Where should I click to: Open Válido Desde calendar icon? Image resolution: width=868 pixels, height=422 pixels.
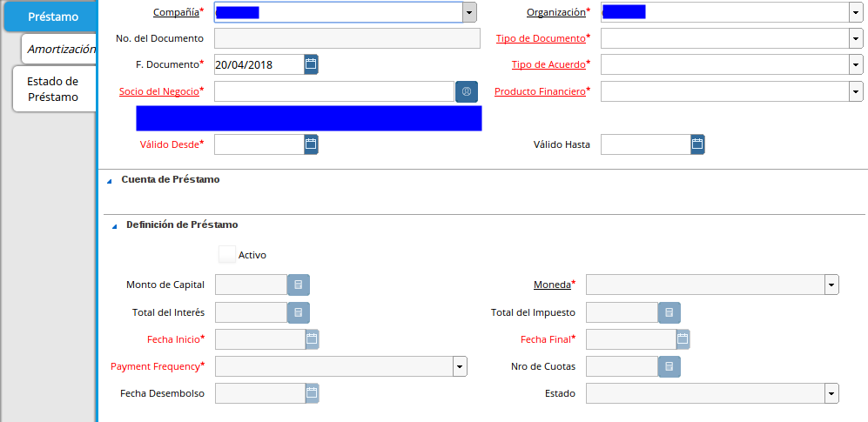311,144
